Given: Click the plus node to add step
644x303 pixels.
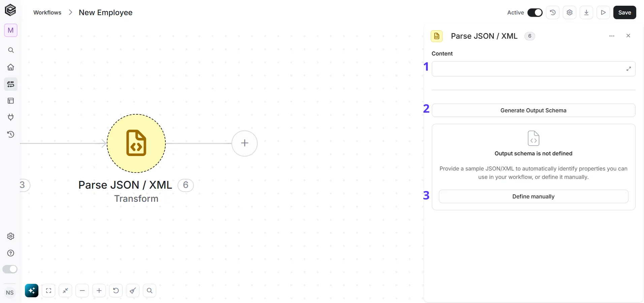Looking at the screenshot, I should point(245,143).
